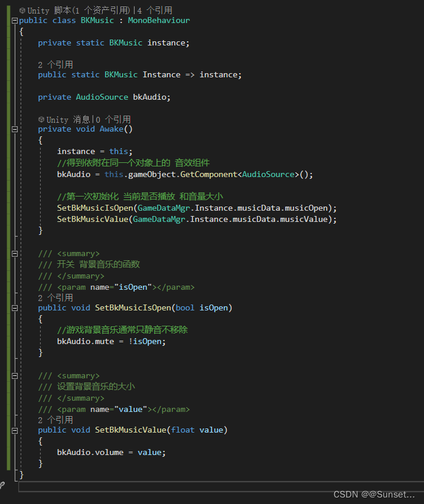Click the Unity message icon above Awake
The height and width of the screenshot is (504, 424).
[41, 120]
